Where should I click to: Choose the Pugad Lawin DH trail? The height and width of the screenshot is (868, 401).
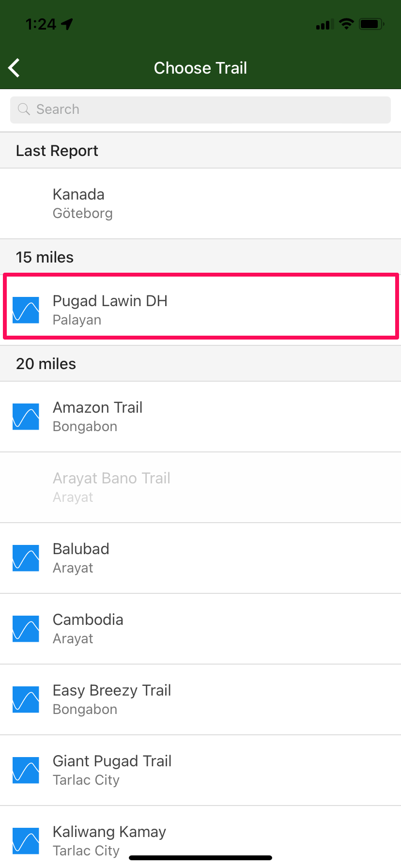200,310
